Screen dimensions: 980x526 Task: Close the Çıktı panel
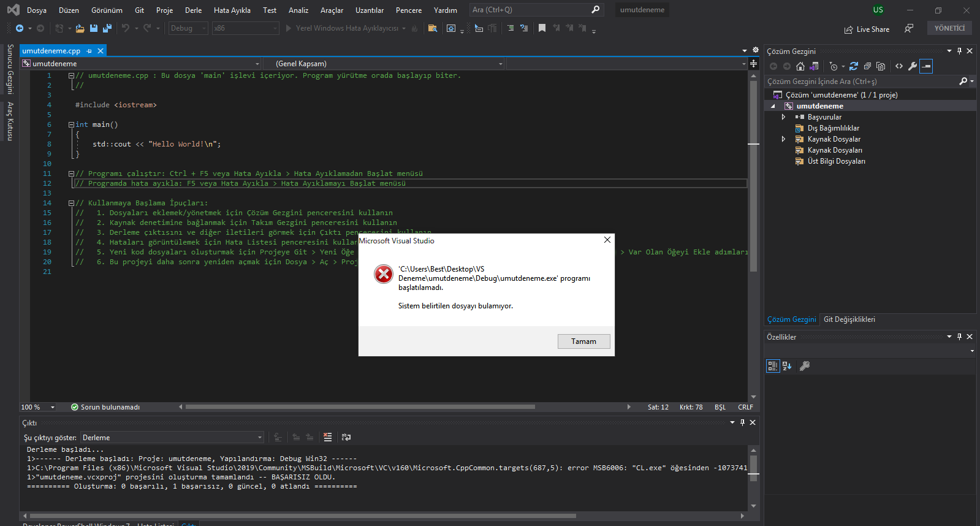753,422
